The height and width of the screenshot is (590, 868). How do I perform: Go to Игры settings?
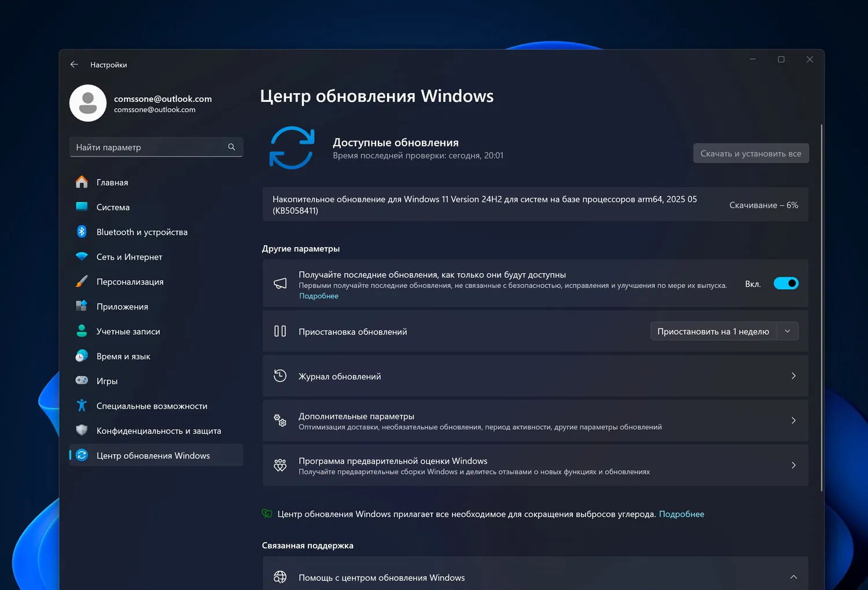tap(156, 381)
